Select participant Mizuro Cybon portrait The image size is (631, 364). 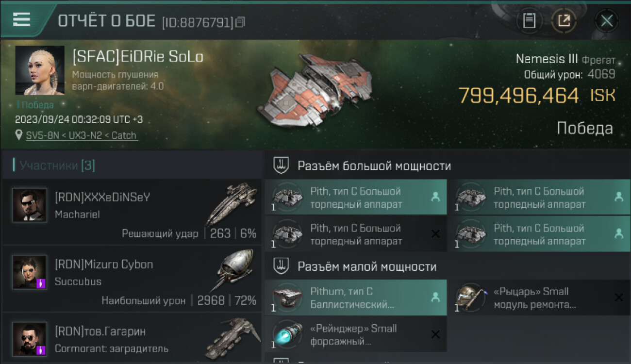click(30, 272)
